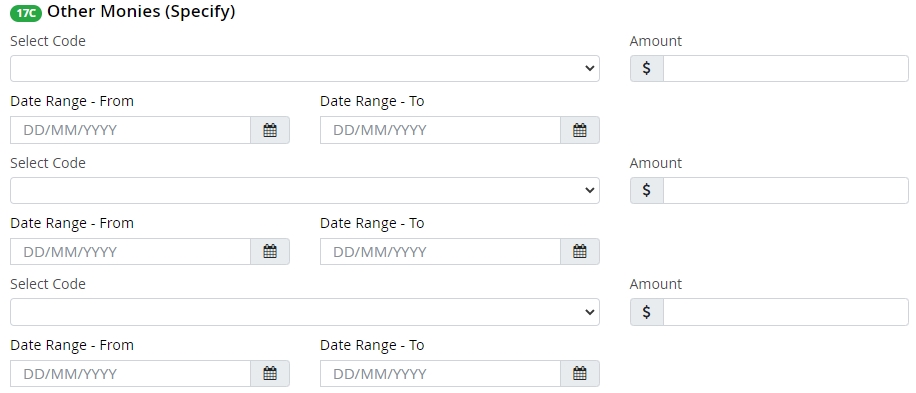Screen dimensions: 916x393
Task: Click the 17C green badge
Action: click(x=26, y=13)
